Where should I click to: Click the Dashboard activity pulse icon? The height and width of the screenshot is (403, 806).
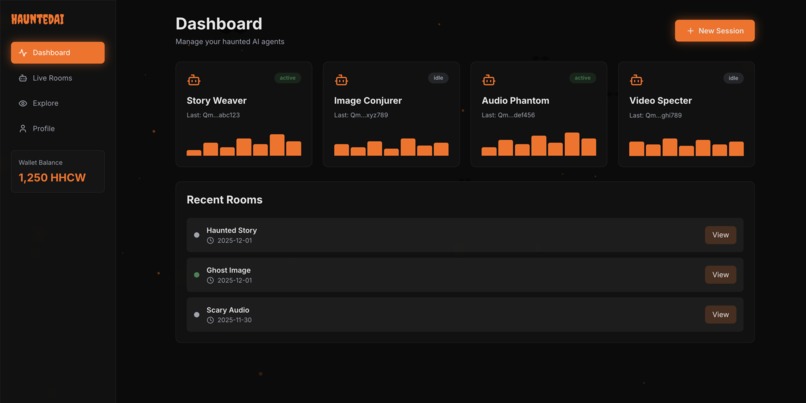point(23,52)
